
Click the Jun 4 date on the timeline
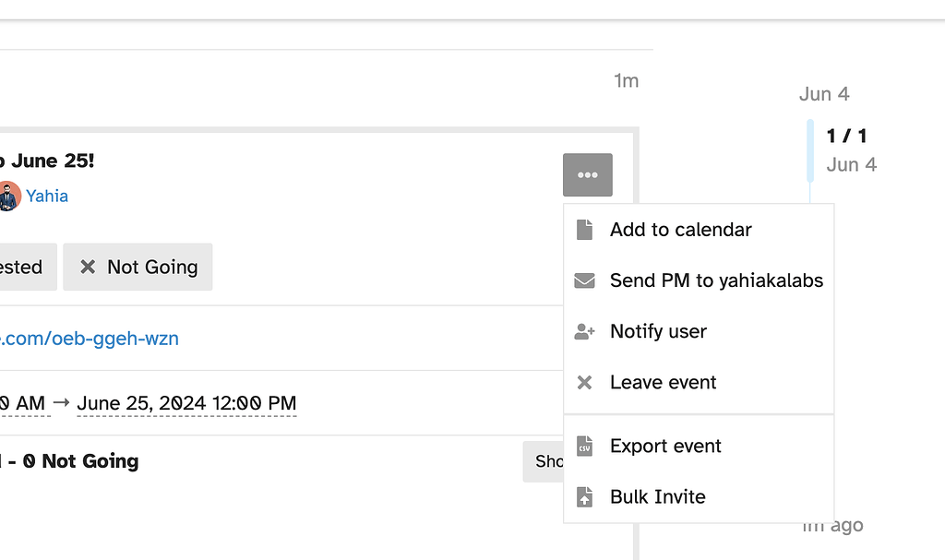(823, 93)
